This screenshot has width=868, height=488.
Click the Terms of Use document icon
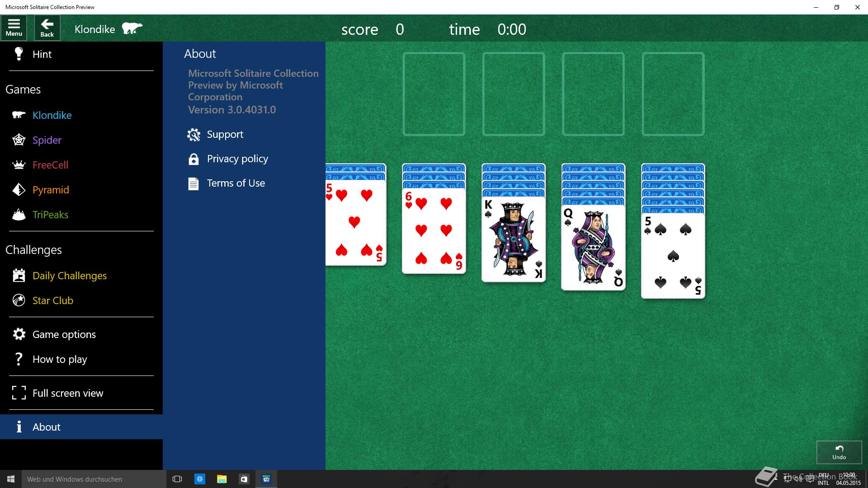click(193, 183)
